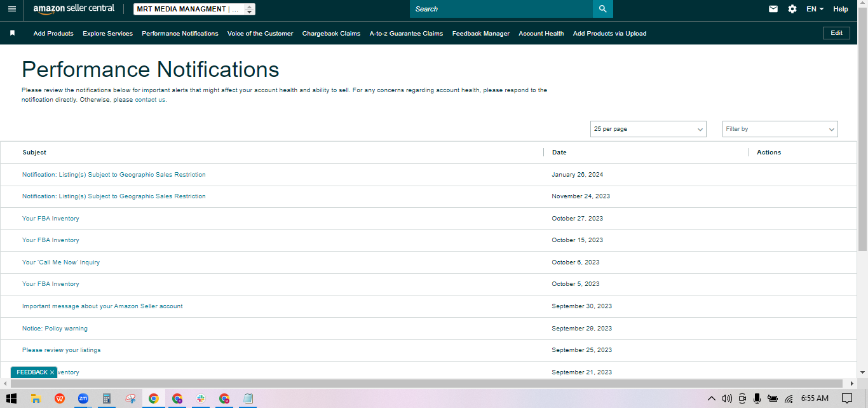Viewport: 868px width, 408px height.
Task: Show hidden system tray icons
Action: (x=712, y=398)
